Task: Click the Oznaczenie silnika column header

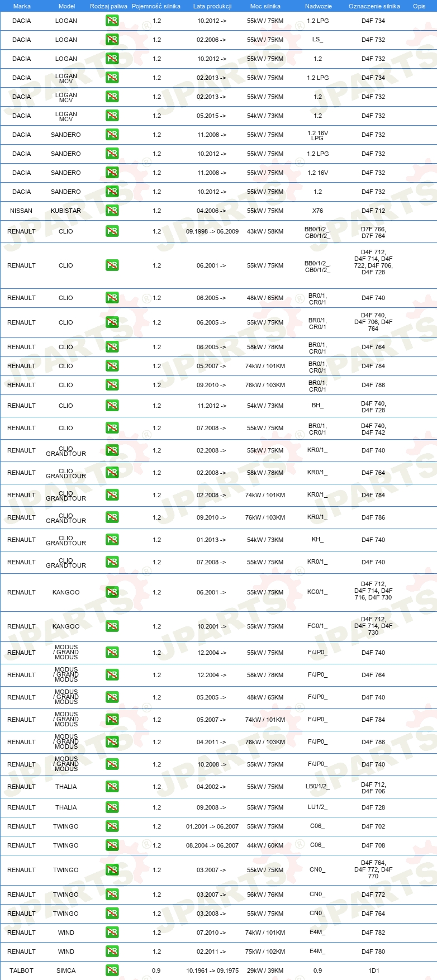Action: (374, 6)
